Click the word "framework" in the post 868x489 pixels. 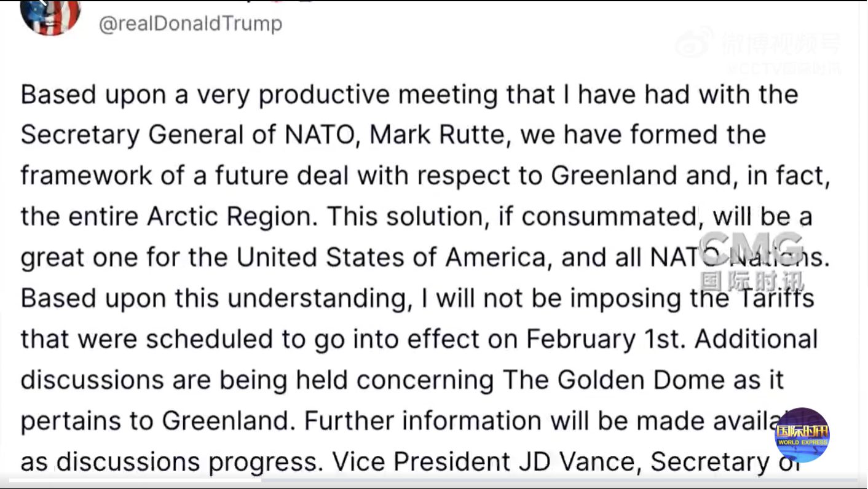click(x=86, y=176)
